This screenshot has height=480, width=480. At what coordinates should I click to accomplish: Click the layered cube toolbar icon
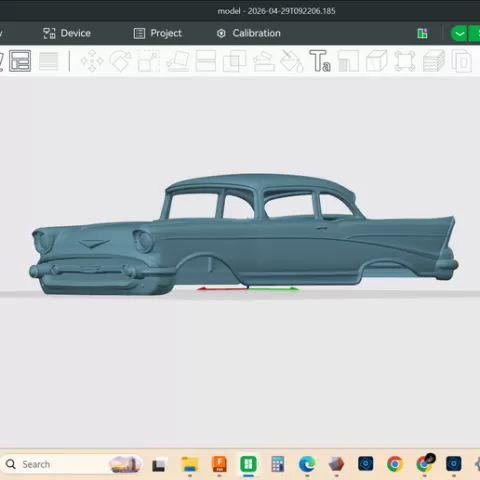[434, 61]
